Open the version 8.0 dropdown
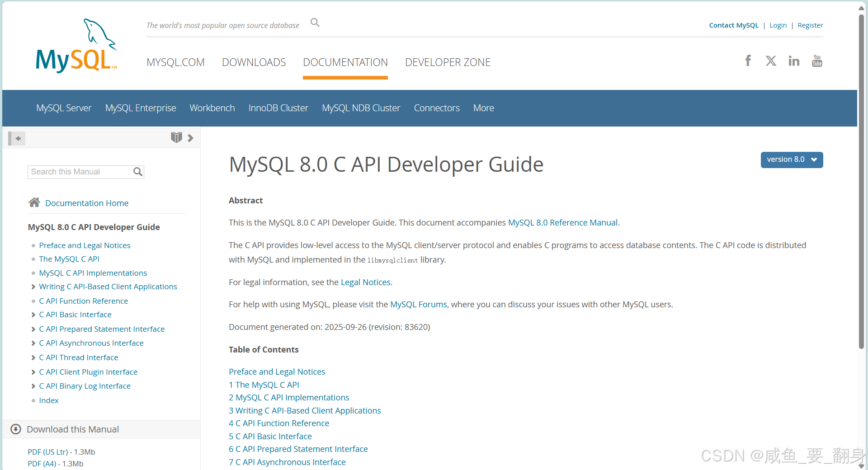 [x=792, y=160]
